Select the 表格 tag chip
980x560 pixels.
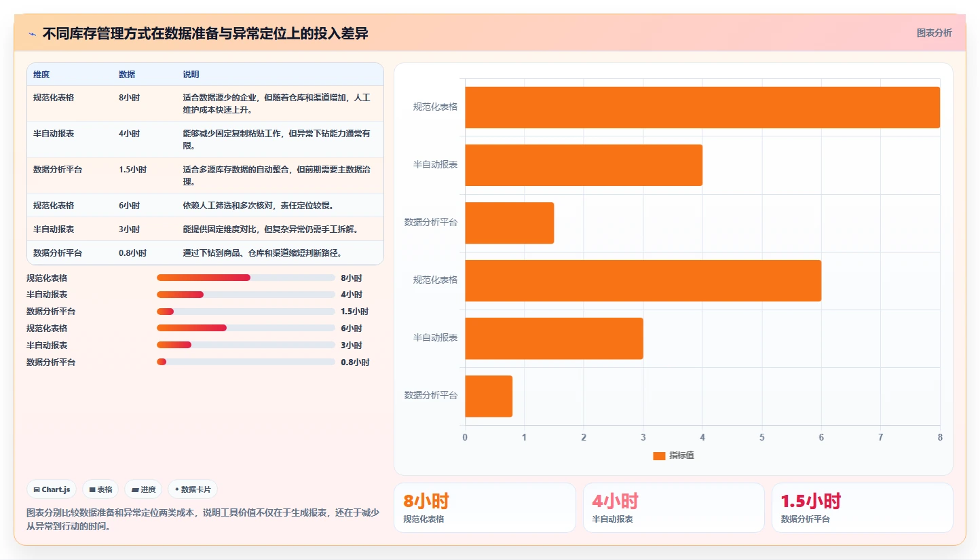tap(100, 489)
